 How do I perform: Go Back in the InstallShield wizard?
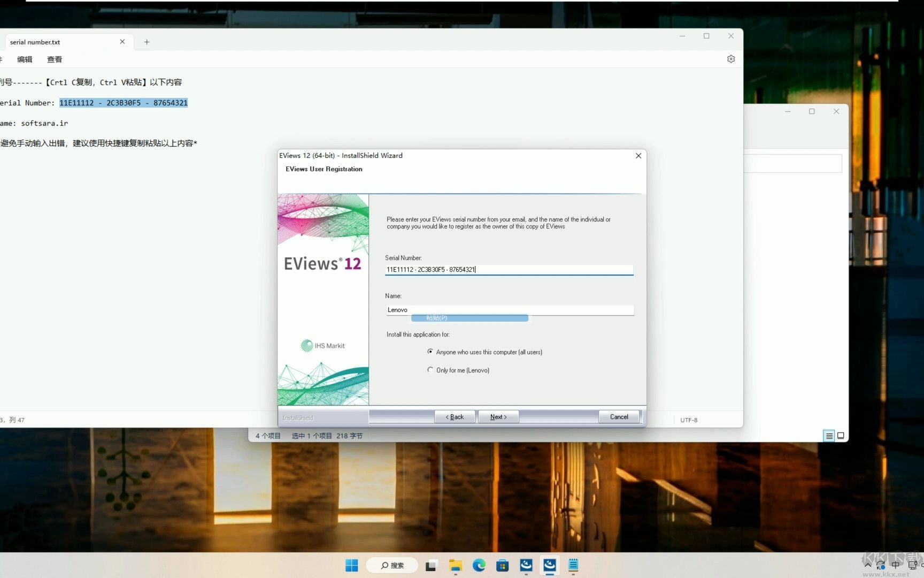455,417
